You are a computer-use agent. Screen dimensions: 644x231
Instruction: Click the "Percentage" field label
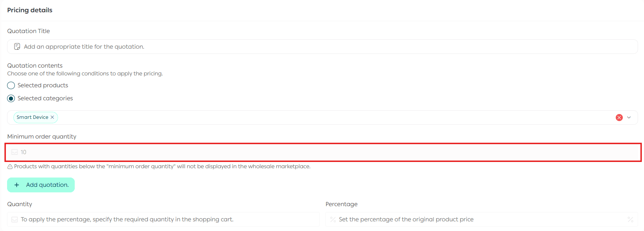click(x=341, y=204)
